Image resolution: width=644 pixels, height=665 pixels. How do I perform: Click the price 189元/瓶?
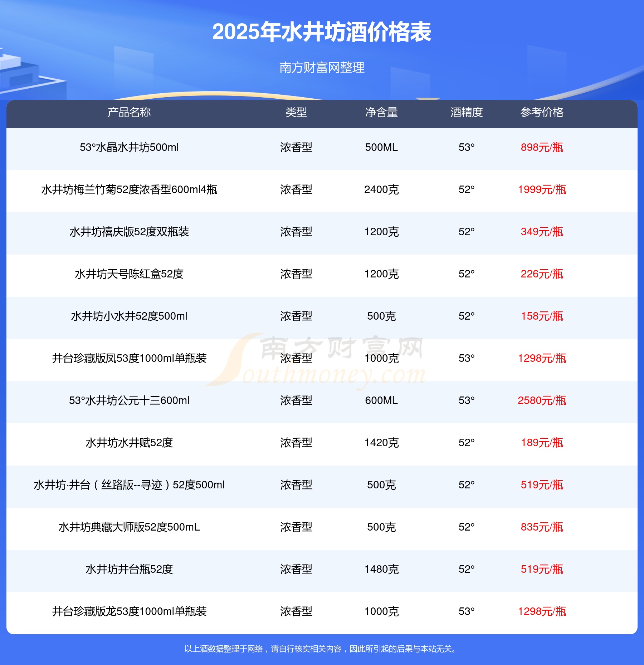[542, 443]
